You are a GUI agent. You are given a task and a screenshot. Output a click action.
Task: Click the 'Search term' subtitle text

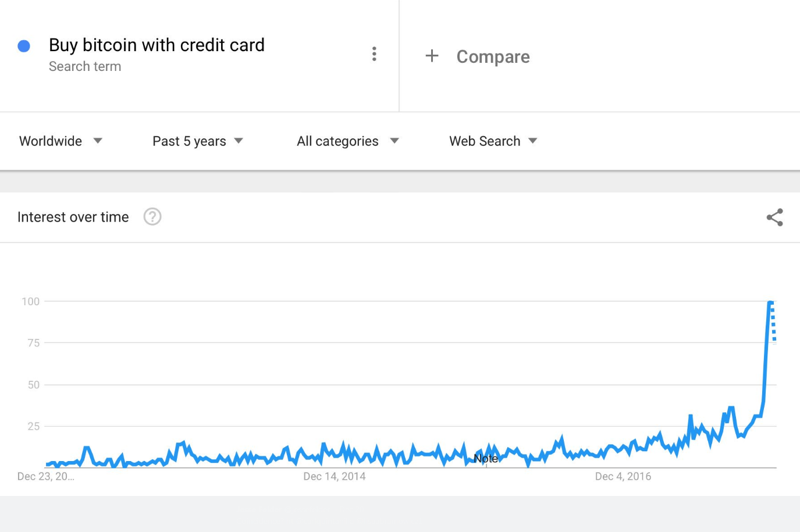tap(85, 66)
